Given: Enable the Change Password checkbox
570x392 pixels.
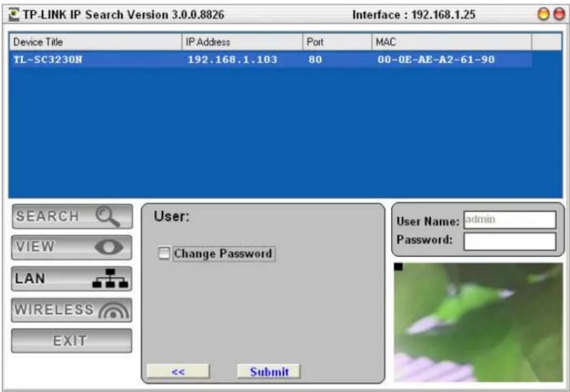Looking at the screenshot, I should 164,253.
